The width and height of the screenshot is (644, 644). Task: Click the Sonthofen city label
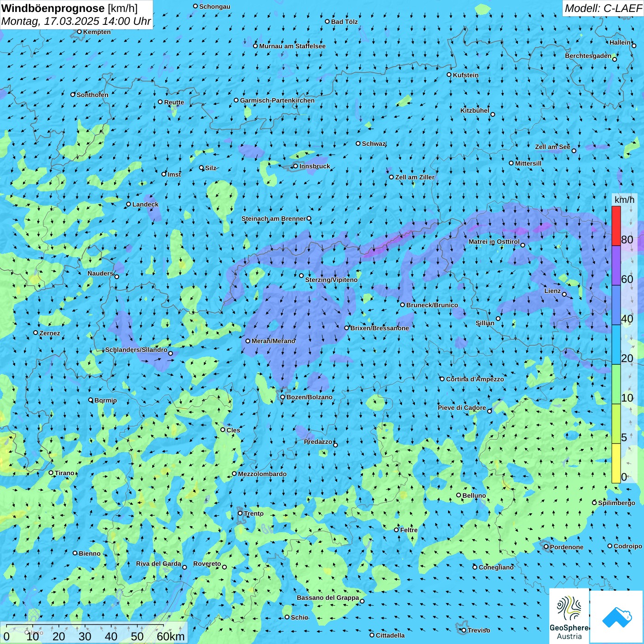pyautogui.click(x=92, y=95)
